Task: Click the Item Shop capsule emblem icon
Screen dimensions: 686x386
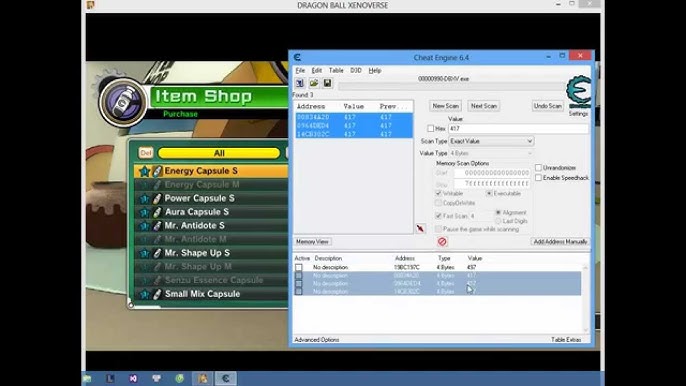Action: tap(122, 102)
